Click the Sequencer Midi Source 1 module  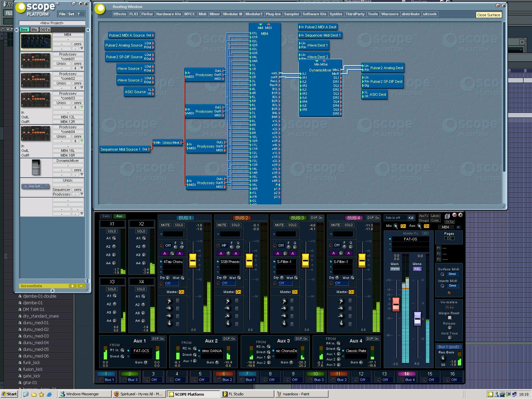point(125,149)
